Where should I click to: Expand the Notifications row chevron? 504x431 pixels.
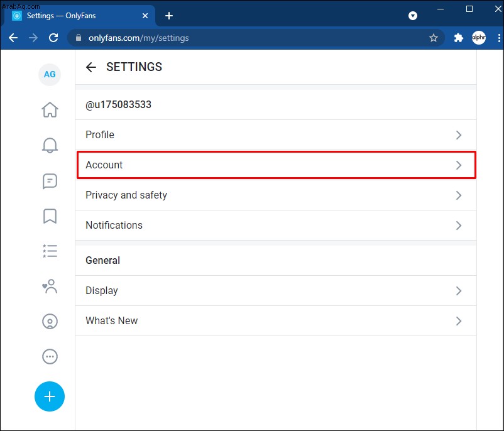coord(459,226)
